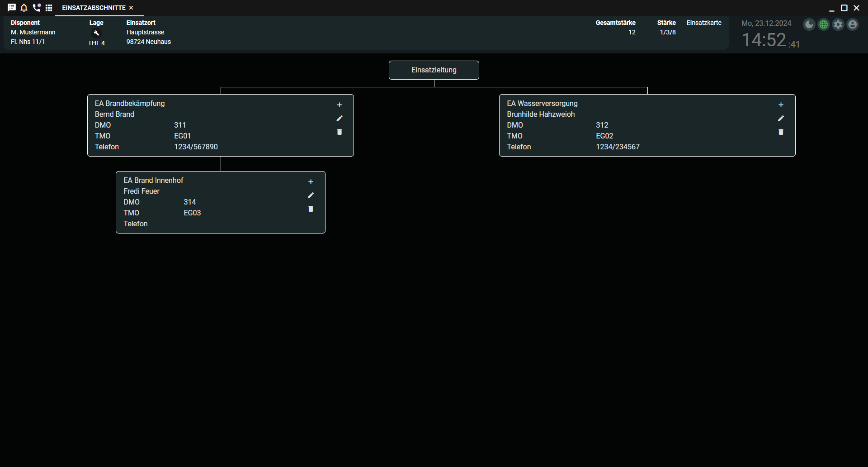
Task: Add sub-section under EA Wasserversorgung
Action: (781, 105)
